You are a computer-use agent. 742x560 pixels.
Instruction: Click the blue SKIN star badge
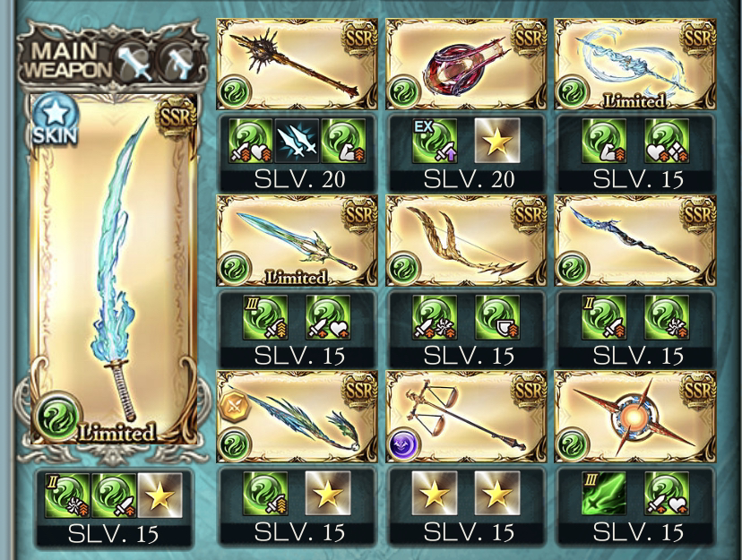pyautogui.click(x=56, y=118)
